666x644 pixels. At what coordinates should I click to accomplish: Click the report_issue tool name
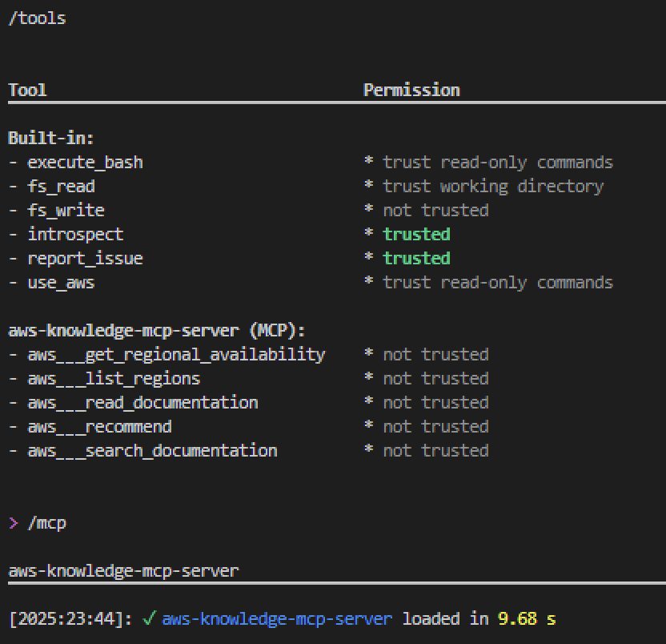point(86,259)
